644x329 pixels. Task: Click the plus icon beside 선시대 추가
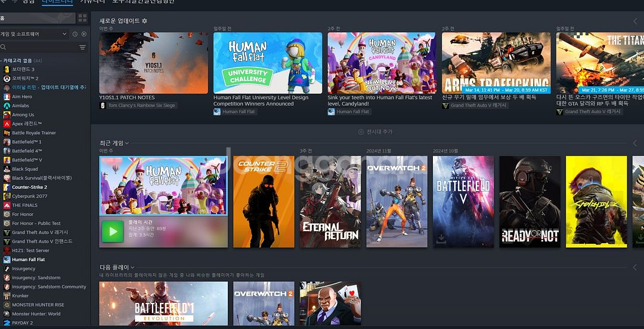click(361, 132)
